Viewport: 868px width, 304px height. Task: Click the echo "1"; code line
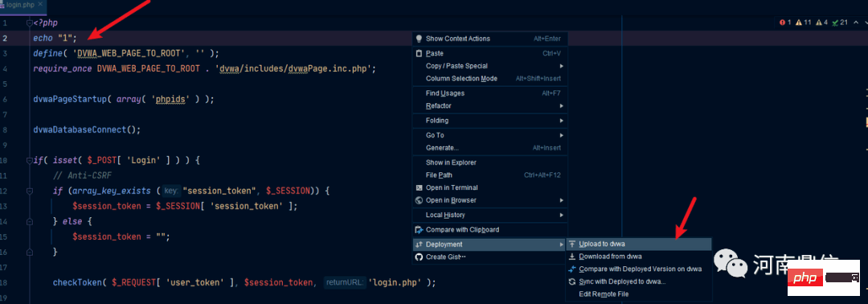click(x=55, y=39)
